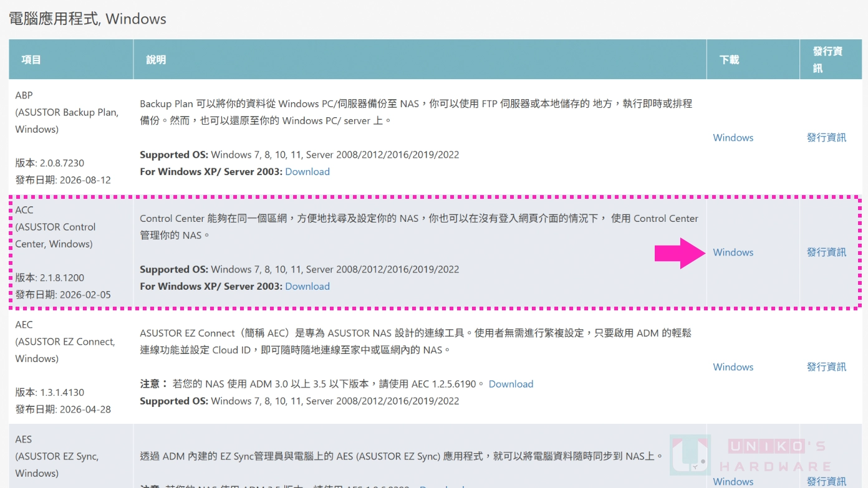This screenshot has height=488, width=868.
Task: Open the Windows download link for AES
Action: tap(733, 482)
